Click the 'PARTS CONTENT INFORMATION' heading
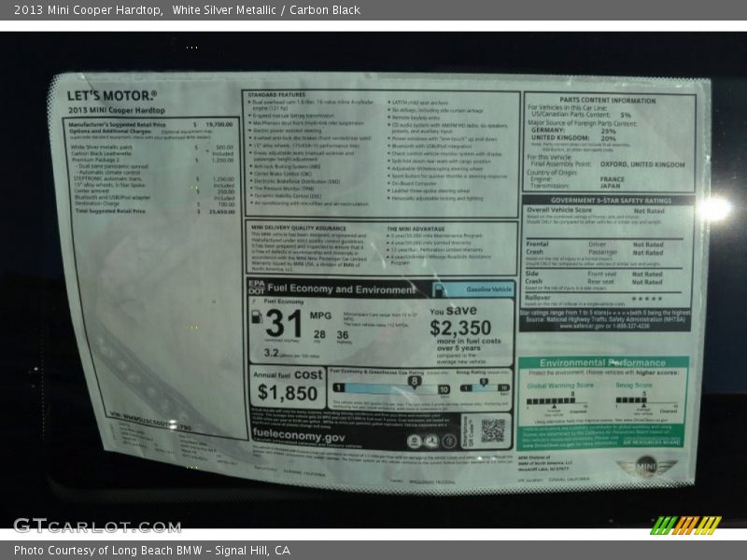747x560 pixels. pyautogui.click(x=608, y=101)
